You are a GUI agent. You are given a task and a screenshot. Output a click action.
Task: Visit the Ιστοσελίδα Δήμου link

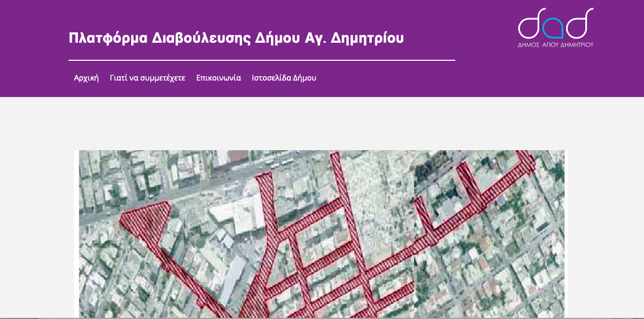pyautogui.click(x=284, y=78)
